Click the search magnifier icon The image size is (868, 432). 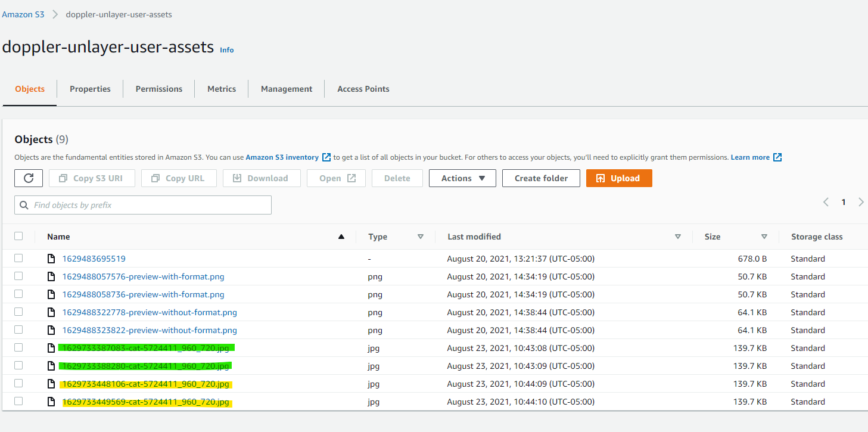[24, 205]
